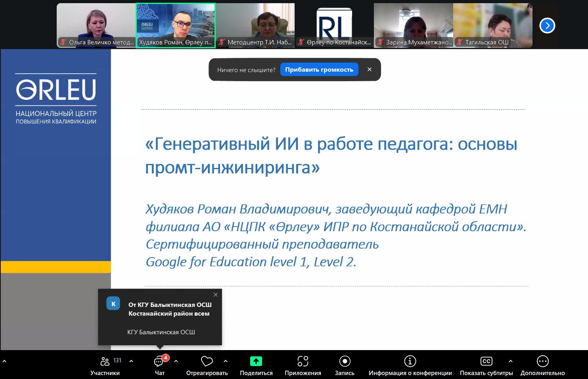Open the More options ellipsis icon
The image size is (588, 379).
coord(542,362)
